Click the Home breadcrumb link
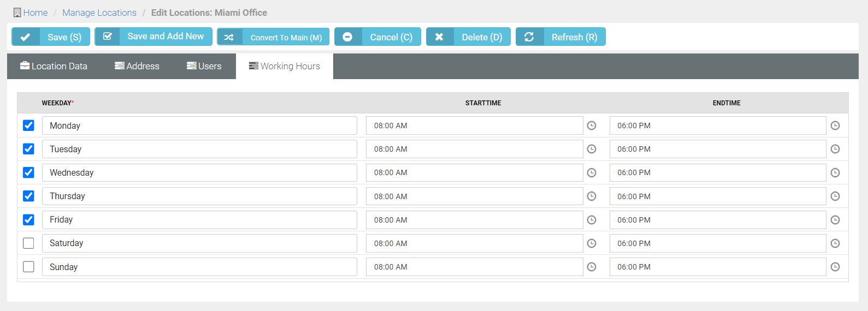This screenshot has height=311, width=868. tap(35, 13)
